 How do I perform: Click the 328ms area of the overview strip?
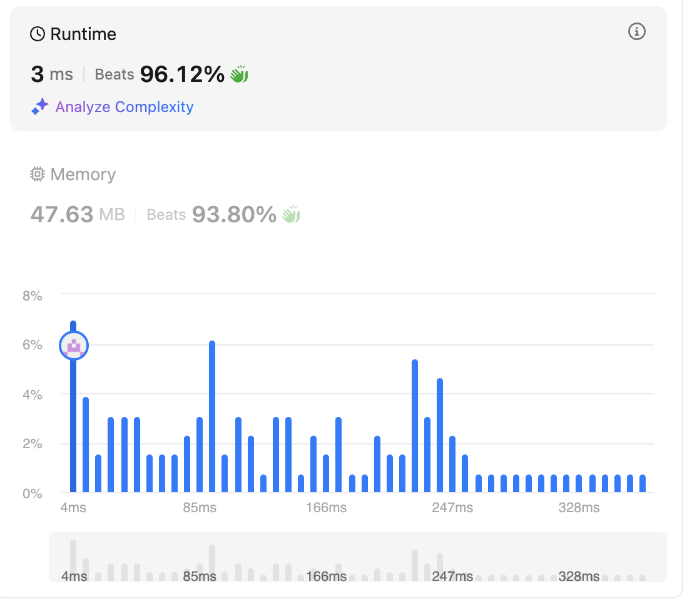579,576
